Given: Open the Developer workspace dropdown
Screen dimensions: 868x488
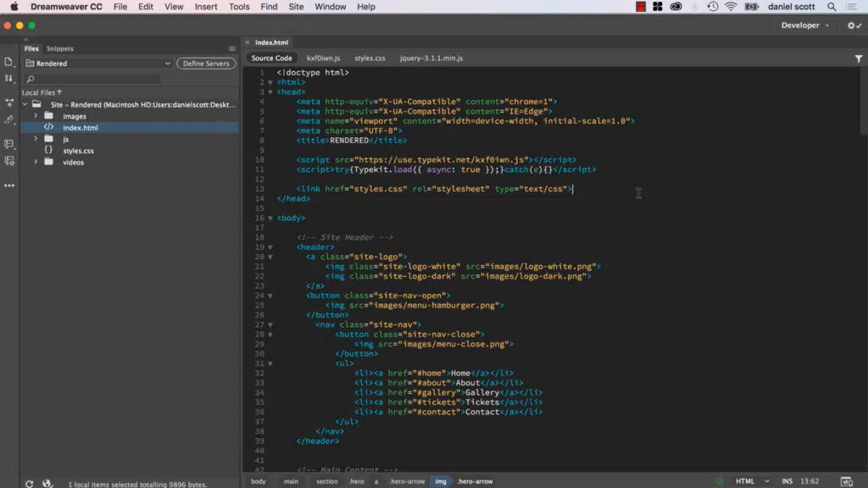Looking at the screenshot, I should (805, 25).
